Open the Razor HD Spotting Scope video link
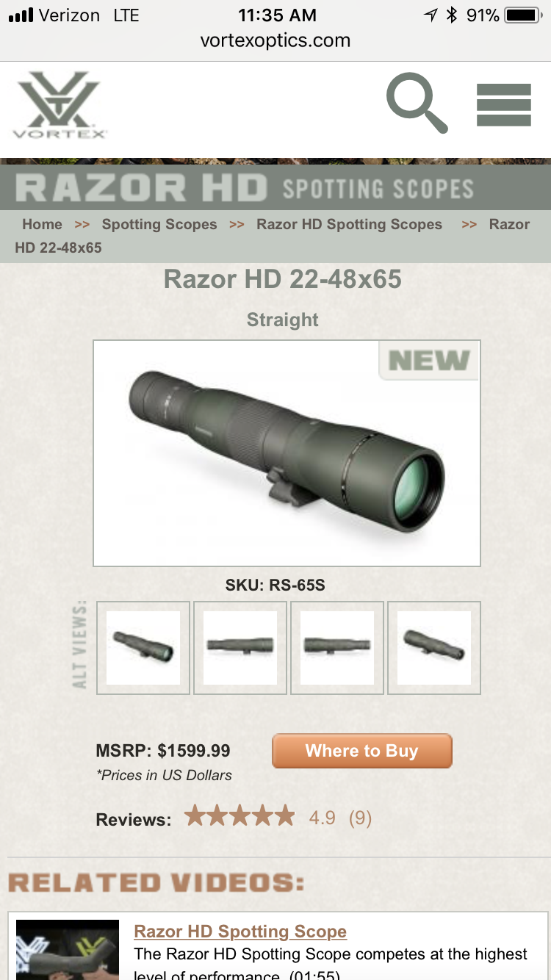Screen dimensions: 551x980 [240, 932]
